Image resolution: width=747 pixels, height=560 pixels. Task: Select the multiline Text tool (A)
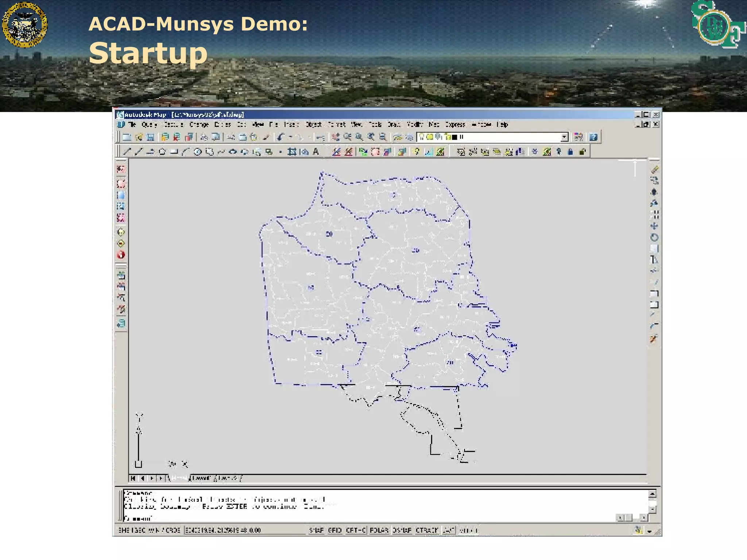click(316, 152)
